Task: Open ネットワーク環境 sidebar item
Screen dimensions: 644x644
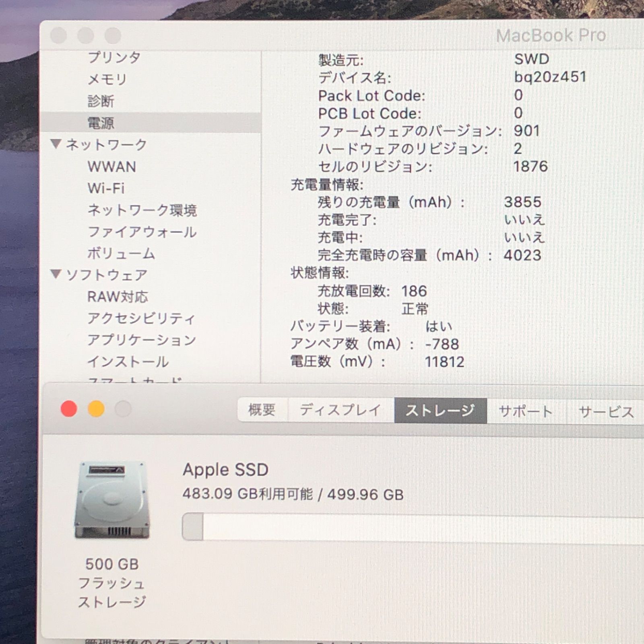Action: point(142,210)
